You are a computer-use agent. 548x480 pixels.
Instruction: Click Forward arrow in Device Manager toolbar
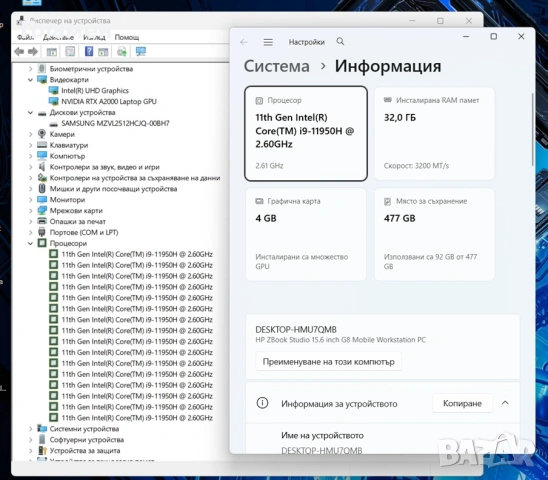click(x=33, y=52)
